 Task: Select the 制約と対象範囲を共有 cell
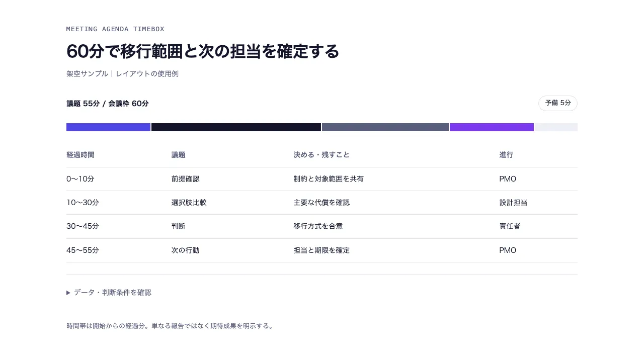point(329,179)
